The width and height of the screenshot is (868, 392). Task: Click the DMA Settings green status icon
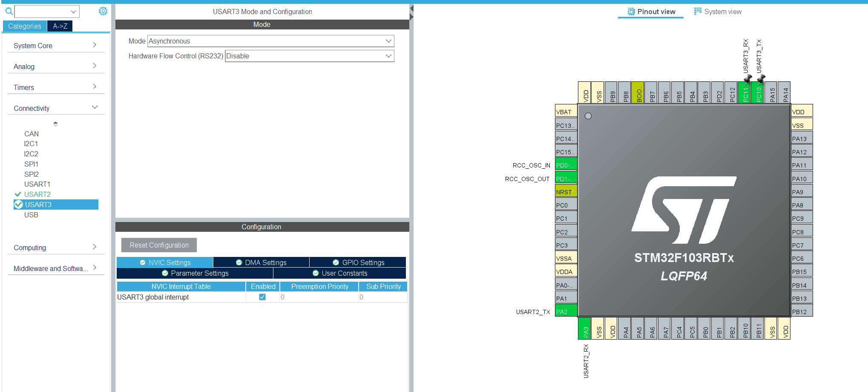coord(239,262)
